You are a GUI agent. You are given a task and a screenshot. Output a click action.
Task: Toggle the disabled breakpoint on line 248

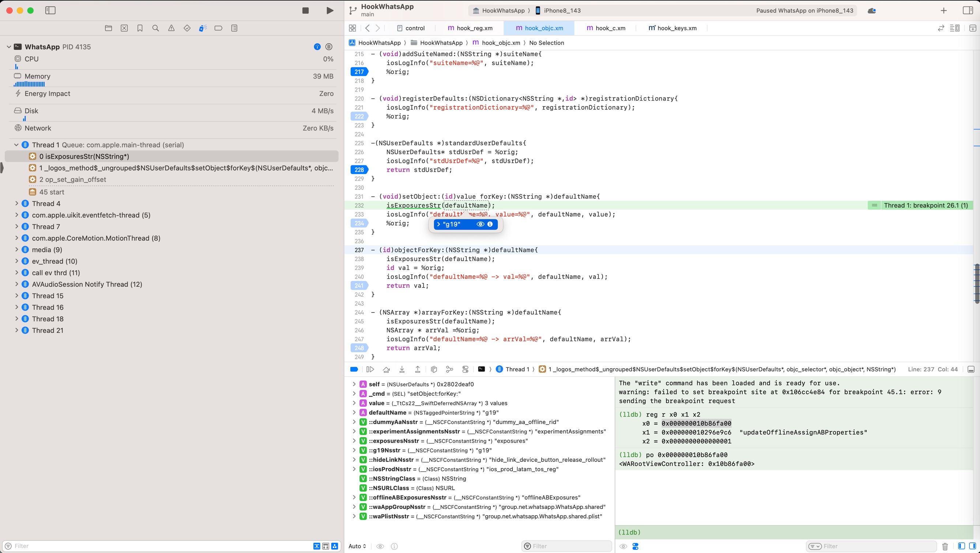pos(359,348)
